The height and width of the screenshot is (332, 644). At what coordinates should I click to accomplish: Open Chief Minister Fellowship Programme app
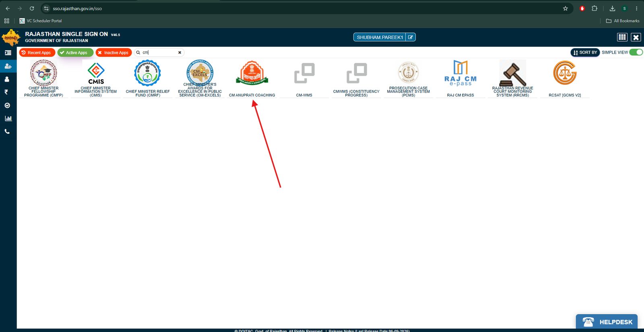tap(43, 79)
